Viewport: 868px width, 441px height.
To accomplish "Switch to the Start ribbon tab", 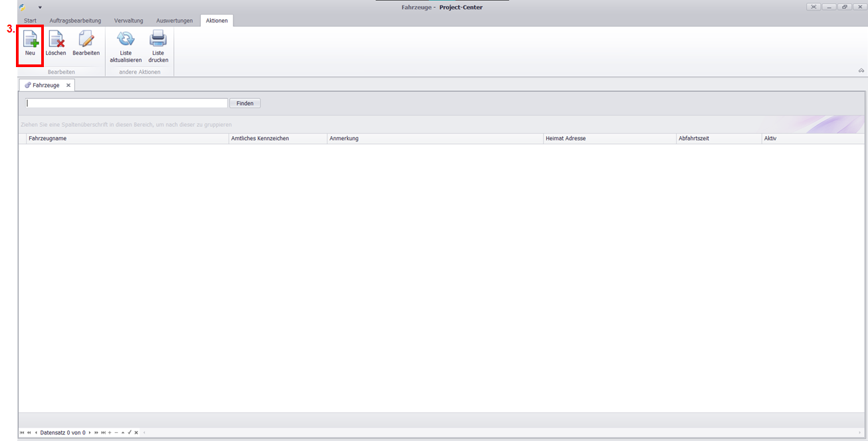I will point(30,21).
